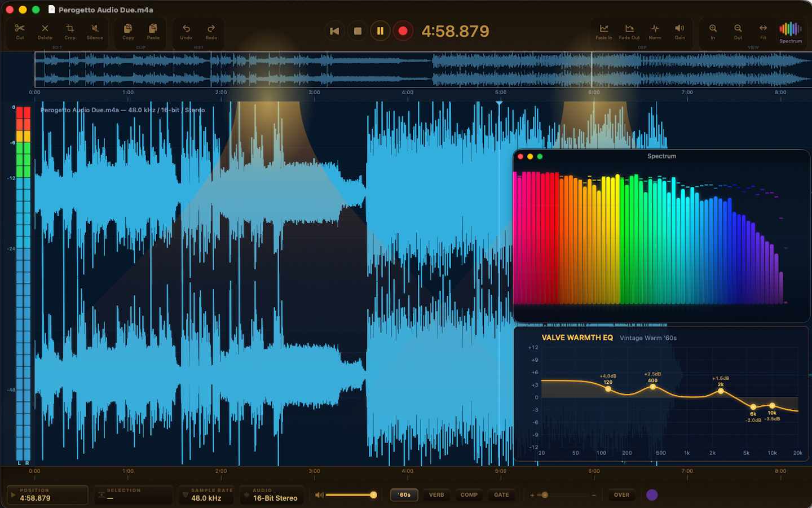Pause playback with the pause button

click(x=380, y=31)
